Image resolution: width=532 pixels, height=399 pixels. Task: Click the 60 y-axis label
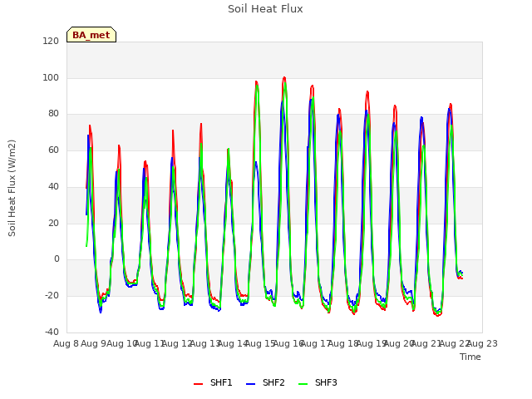53,150
